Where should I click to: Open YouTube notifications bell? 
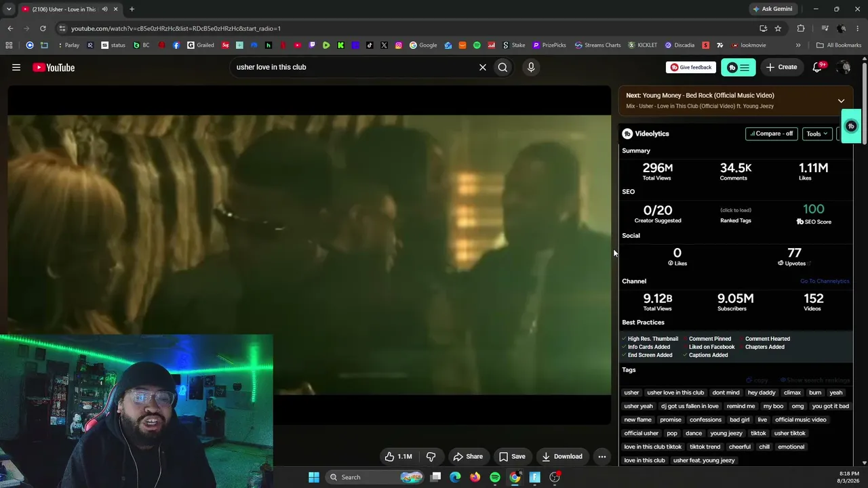pyautogui.click(x=817, y=67)
